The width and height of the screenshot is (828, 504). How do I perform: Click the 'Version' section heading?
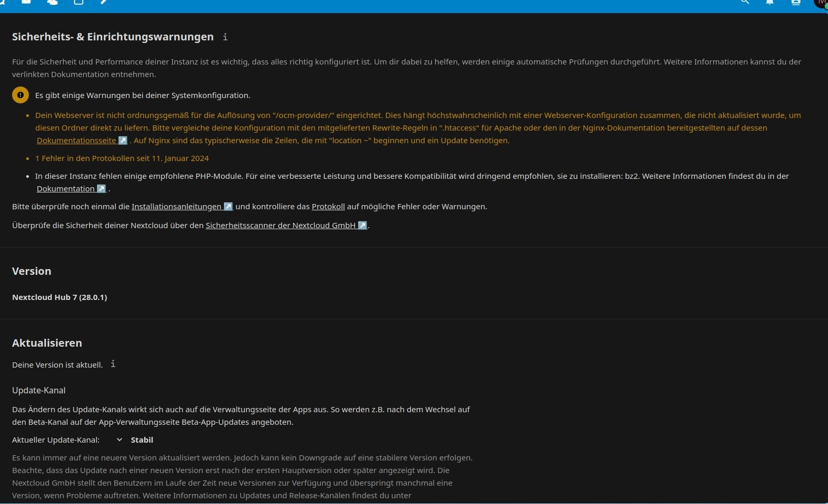pos(31,271)
